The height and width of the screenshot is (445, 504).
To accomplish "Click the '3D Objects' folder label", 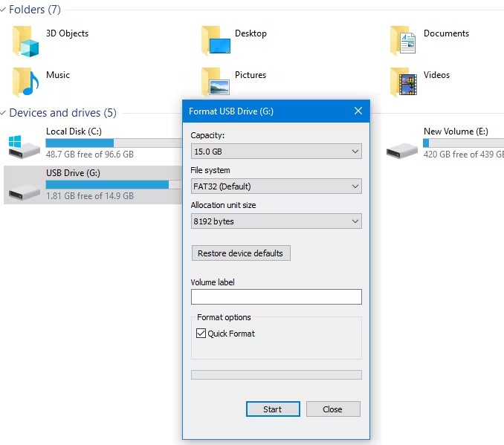I will [x=67, y=33].
